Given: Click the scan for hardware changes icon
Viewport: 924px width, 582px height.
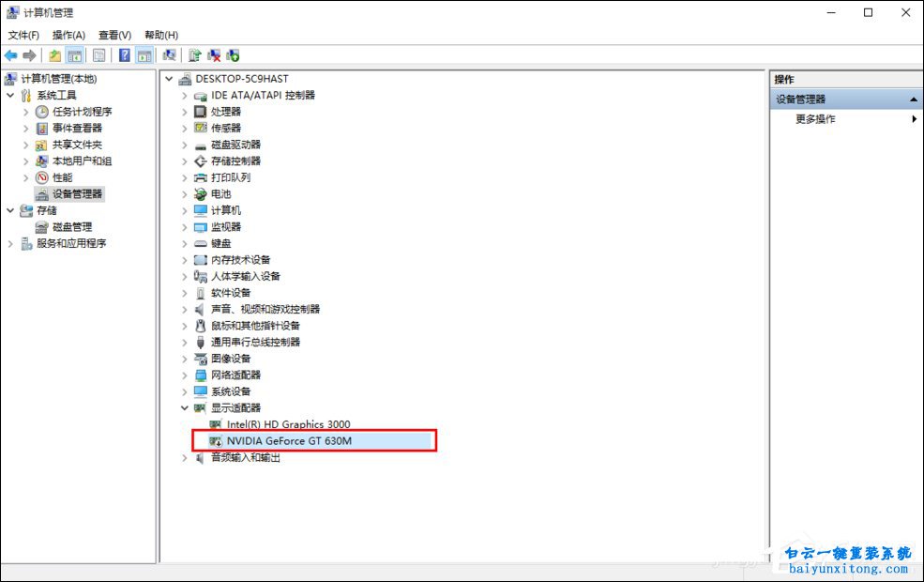Looking at the screenshot, I should (x=170, y=55).
